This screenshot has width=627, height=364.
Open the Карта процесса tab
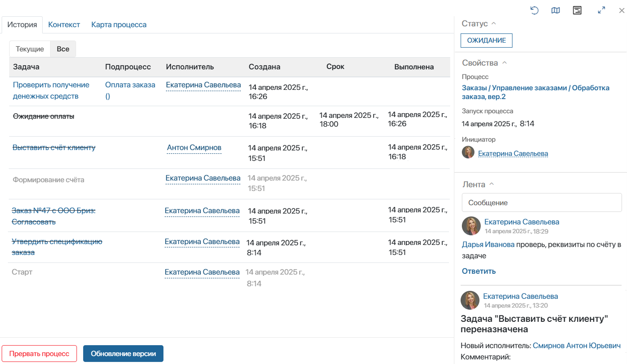tap(119, 25)
